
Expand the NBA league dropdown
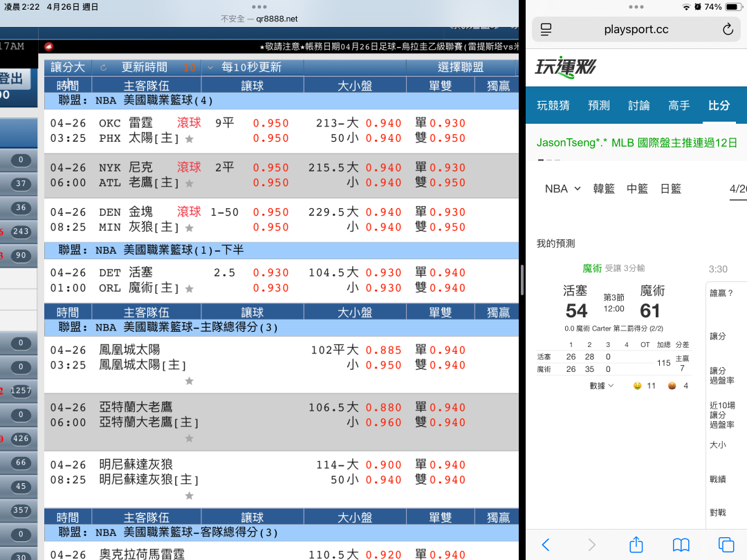click(x=562, y=189)
